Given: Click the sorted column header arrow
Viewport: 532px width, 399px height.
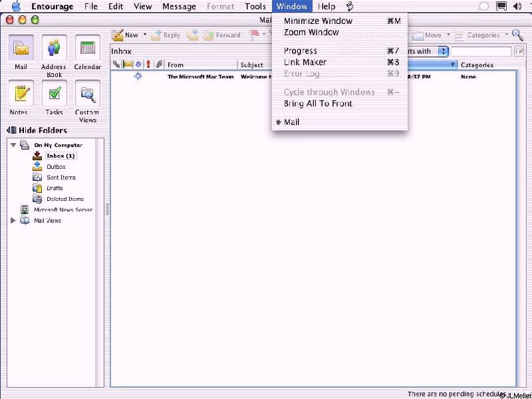Looking at the screenshot, I should (452, 65).
